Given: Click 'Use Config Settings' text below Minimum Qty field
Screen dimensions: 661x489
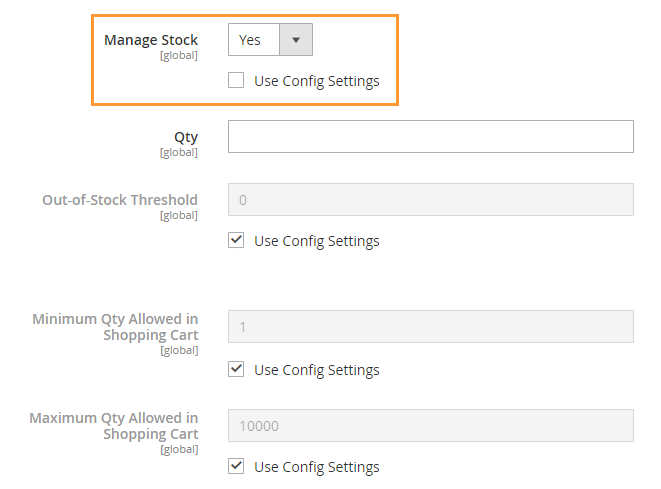Looking at the screenshot, I should pyautogui.click(x=317, y=370).
